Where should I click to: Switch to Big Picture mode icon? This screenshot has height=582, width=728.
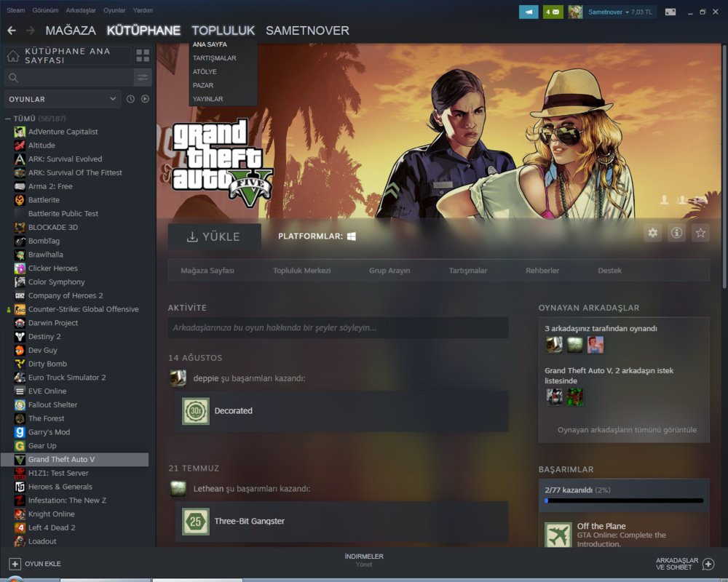click(x=670, y=12)
